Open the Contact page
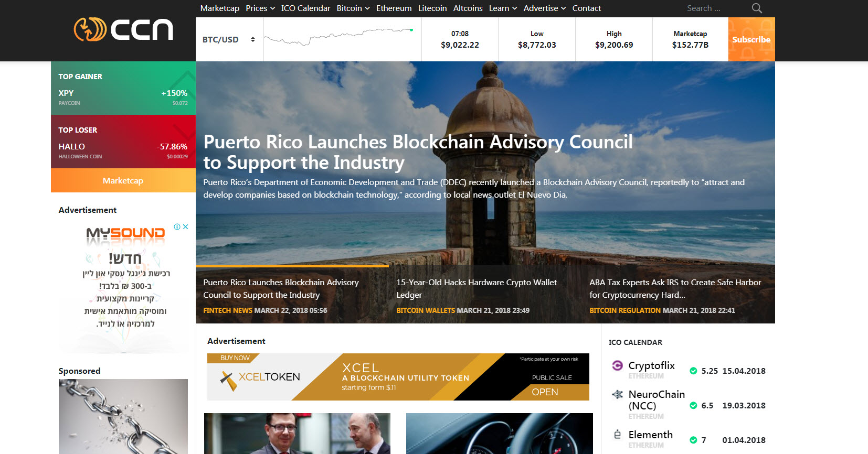 click(x=586, y=8)
